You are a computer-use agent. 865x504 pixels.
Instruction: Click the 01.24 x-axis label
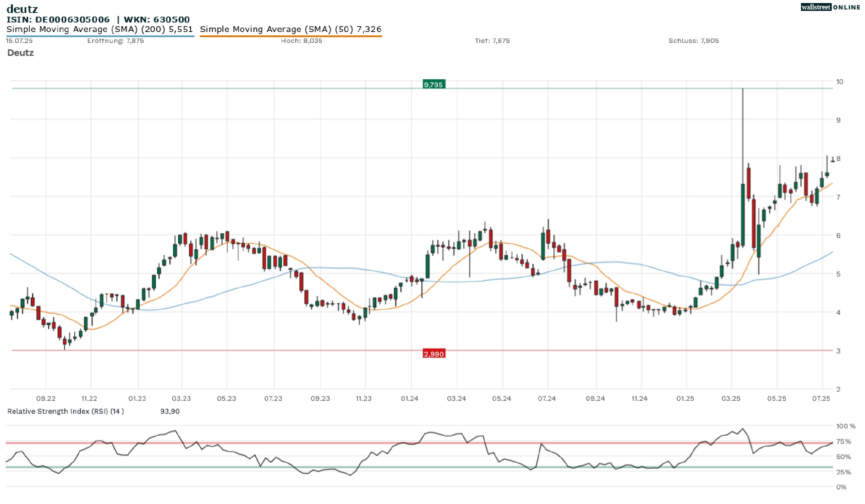click(x=409, y=398)
